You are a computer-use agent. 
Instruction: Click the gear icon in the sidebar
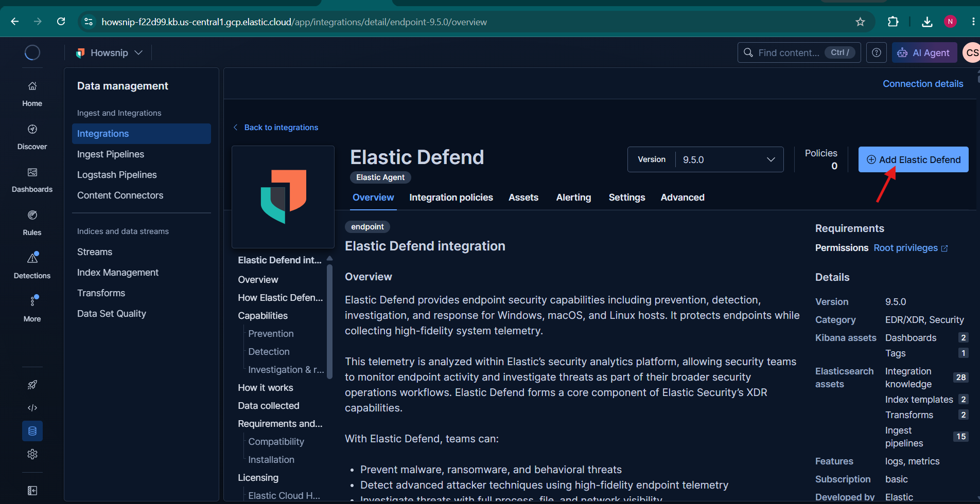pos(32,454)
